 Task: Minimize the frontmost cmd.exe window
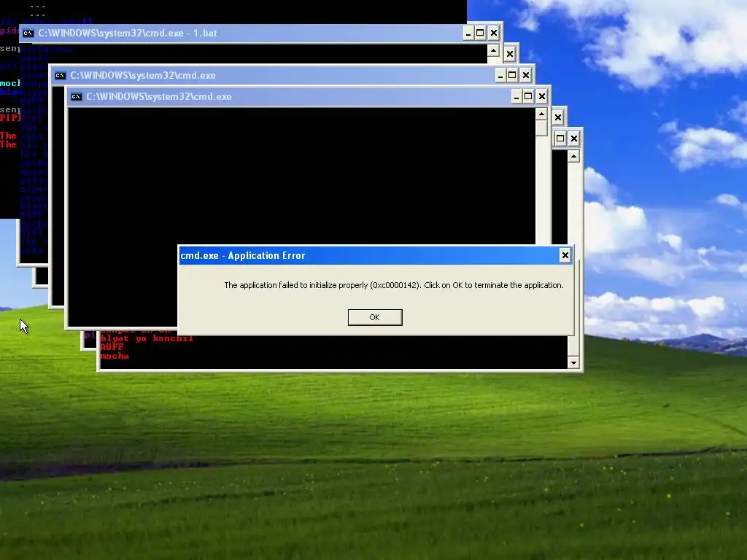(516, 97)
